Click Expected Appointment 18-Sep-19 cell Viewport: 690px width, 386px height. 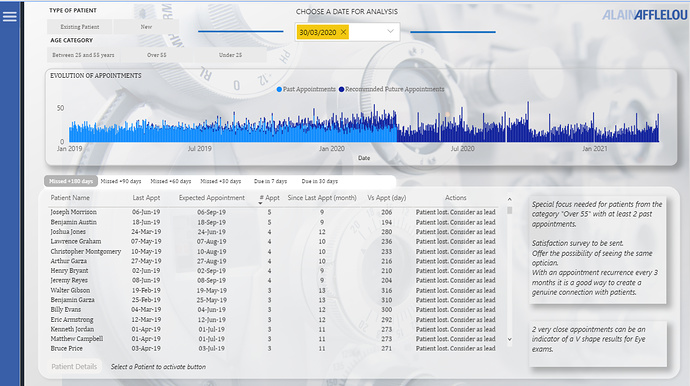212,222
